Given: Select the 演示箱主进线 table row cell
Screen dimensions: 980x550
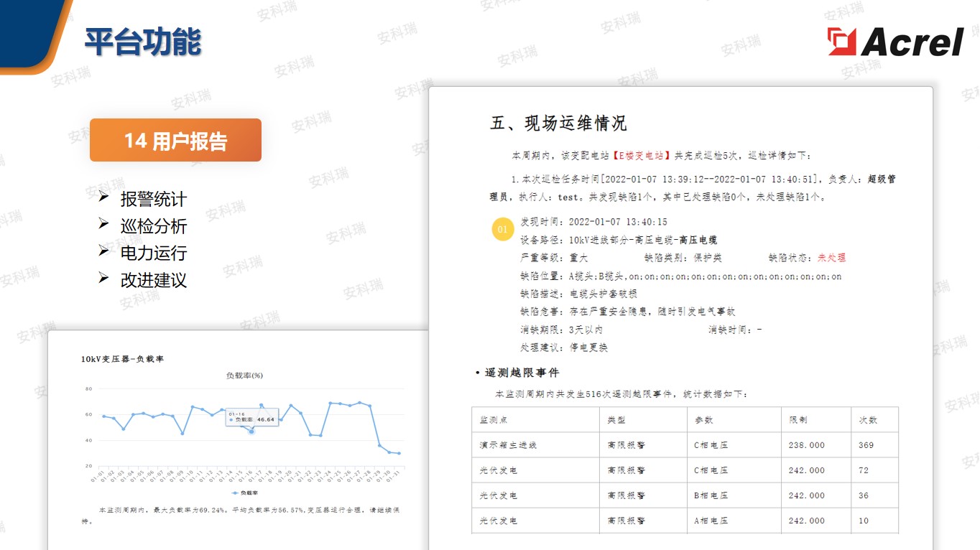Looking at the screenshot, I should pos(508,445).
